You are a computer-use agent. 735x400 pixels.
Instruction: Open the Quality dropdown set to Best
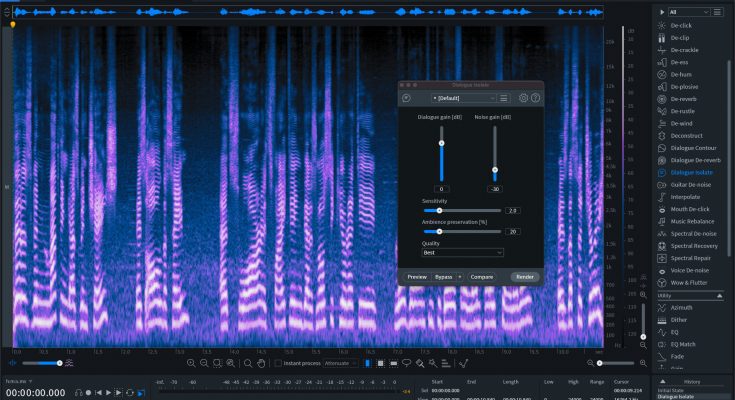(x=462, y=253)
